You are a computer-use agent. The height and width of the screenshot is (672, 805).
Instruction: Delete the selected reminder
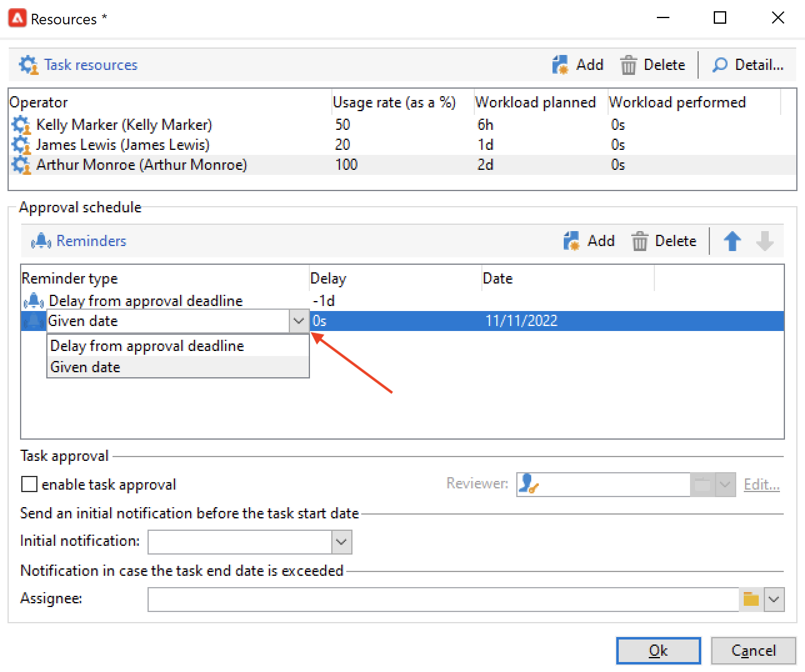click(664, 241)
